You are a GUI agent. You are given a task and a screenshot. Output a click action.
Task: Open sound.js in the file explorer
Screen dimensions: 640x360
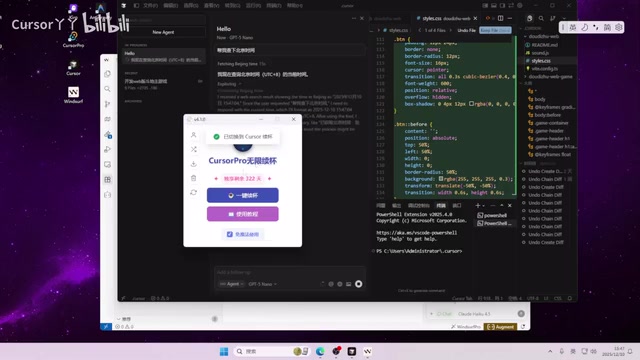540,53
